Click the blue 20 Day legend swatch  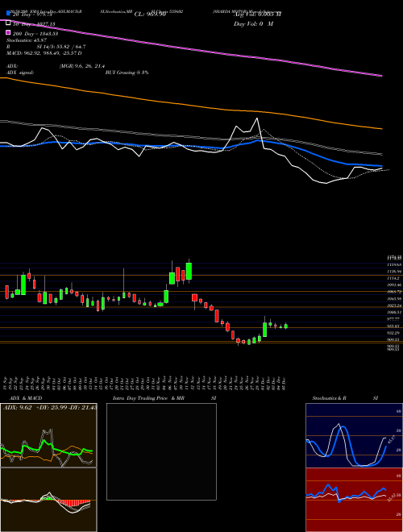8,14
